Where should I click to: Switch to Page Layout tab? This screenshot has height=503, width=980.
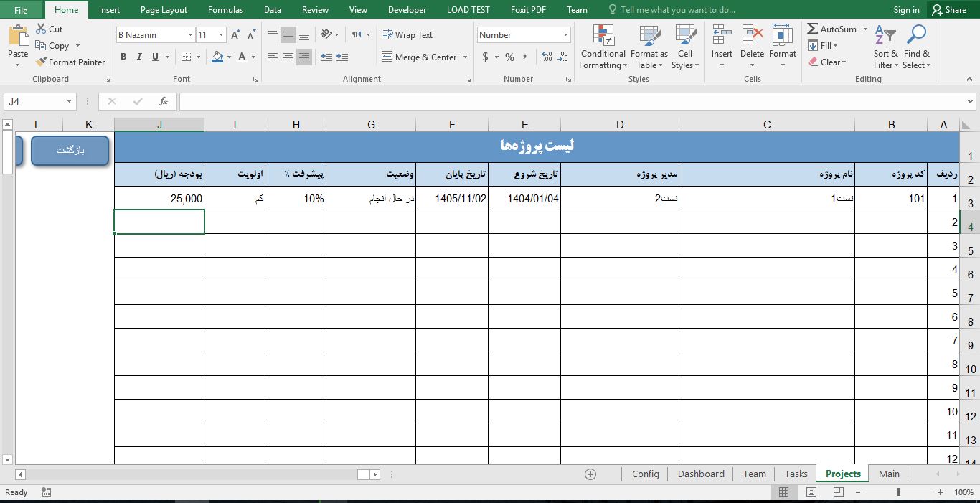pyautogui.click(x=164, y=10)
